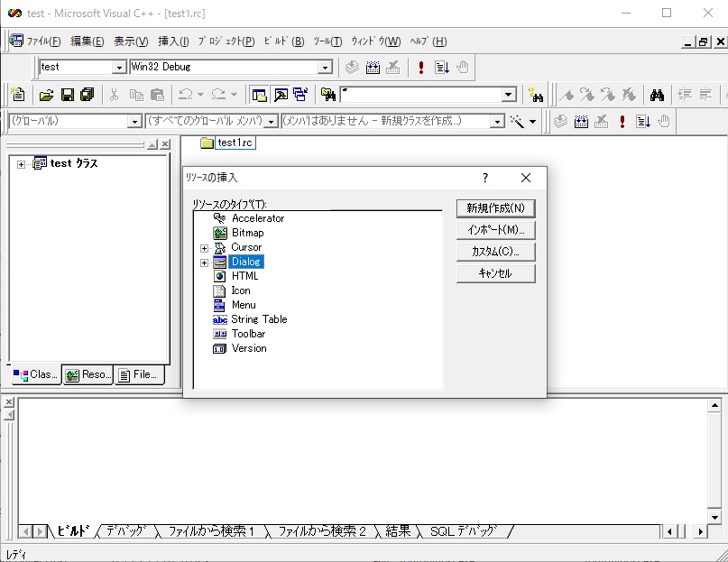Switch to the ResourceView tab
Screen dimensions: 728x562
(88, 374)
